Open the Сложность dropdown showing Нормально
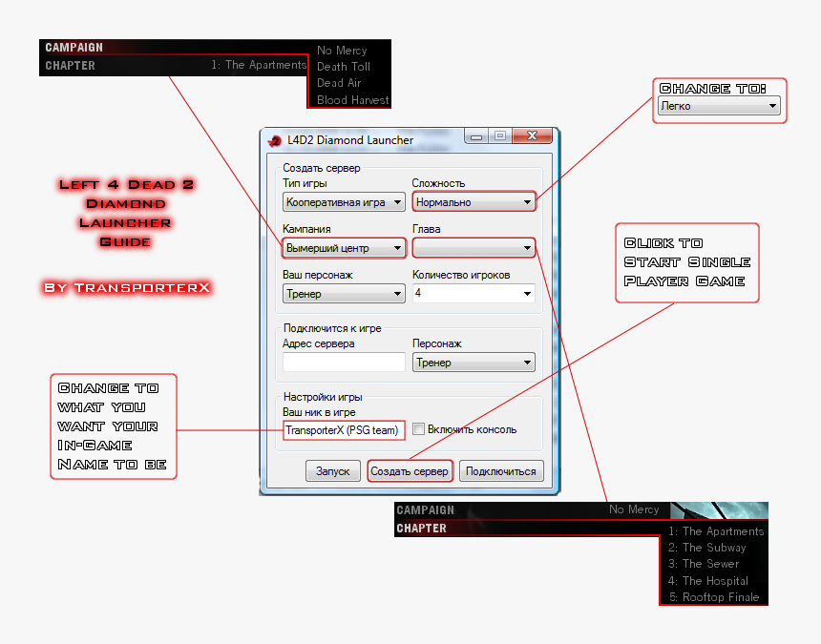Image resolution: width=821 pixels, height=644 pixels. (x=474, y=202)
